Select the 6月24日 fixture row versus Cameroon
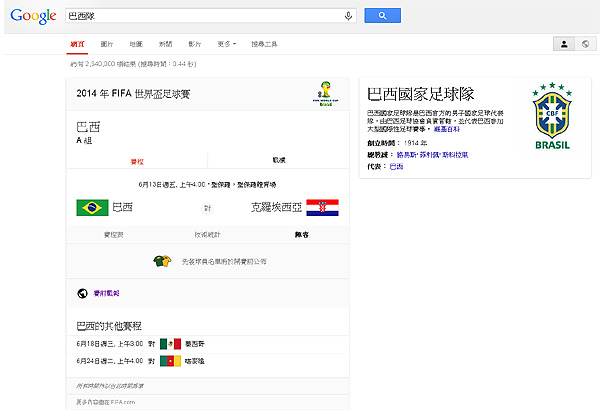The image size is (600, 410). (207, 361)
